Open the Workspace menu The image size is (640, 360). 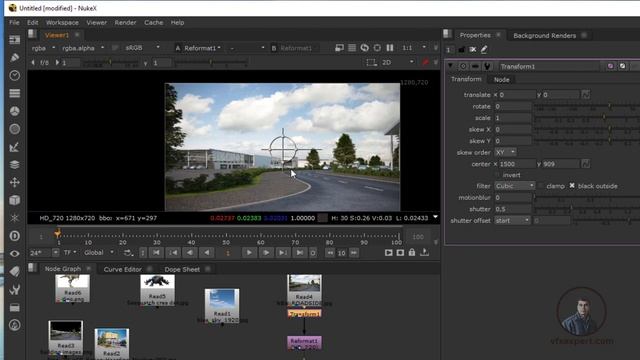pos(62,22)
